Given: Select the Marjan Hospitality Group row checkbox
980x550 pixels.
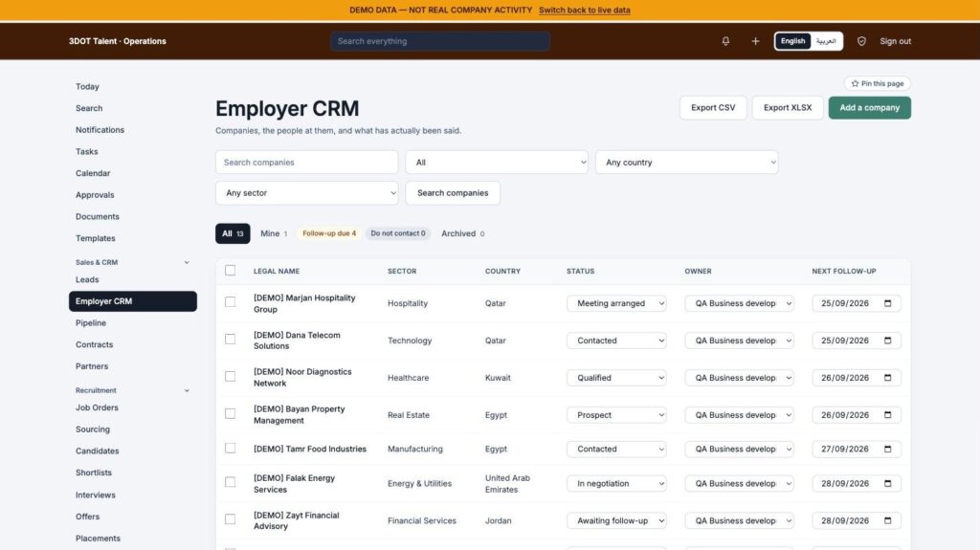Looking at the screenshot, I should [230, 302].
